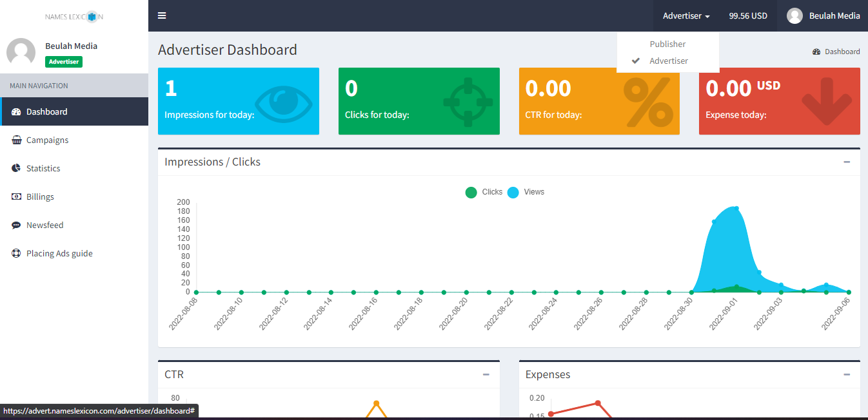Click the Newsfeed speech bubble icon
This screenshot has width=868, height=420.
click(x=16, y=225)
